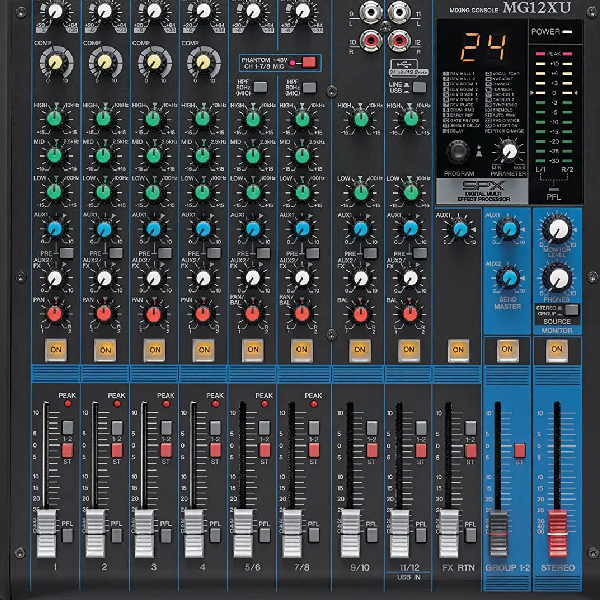
Task: Click the orange 24 program display
Action: pyautogui.click(x=483, y=47)
